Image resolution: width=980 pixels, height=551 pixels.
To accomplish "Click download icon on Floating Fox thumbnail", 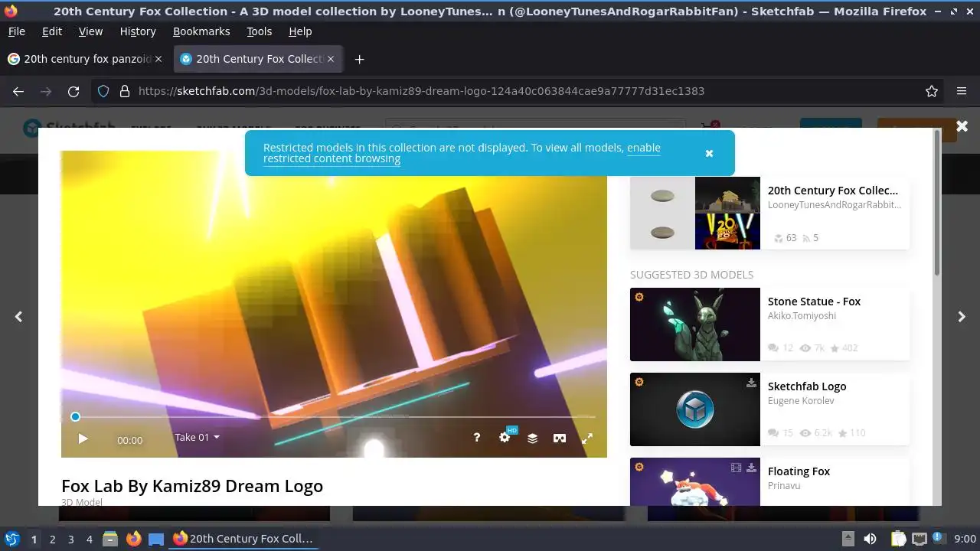I will click(751, 468).
